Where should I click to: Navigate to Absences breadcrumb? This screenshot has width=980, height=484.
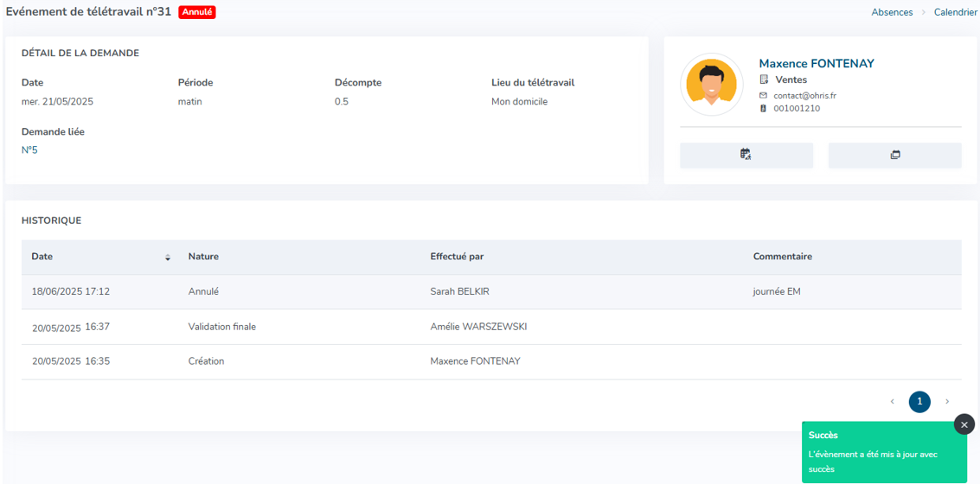pyautogui.click(x=892, y=12)
